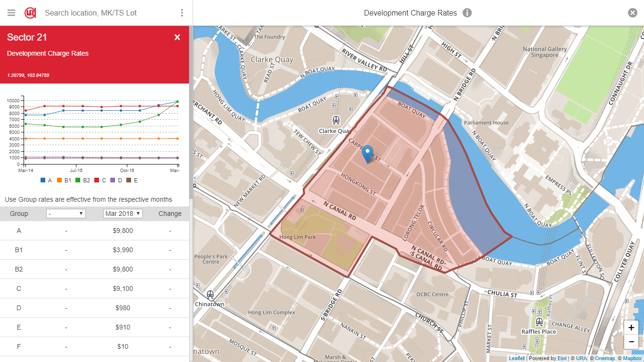Zoom out on the map

point(631,342)
